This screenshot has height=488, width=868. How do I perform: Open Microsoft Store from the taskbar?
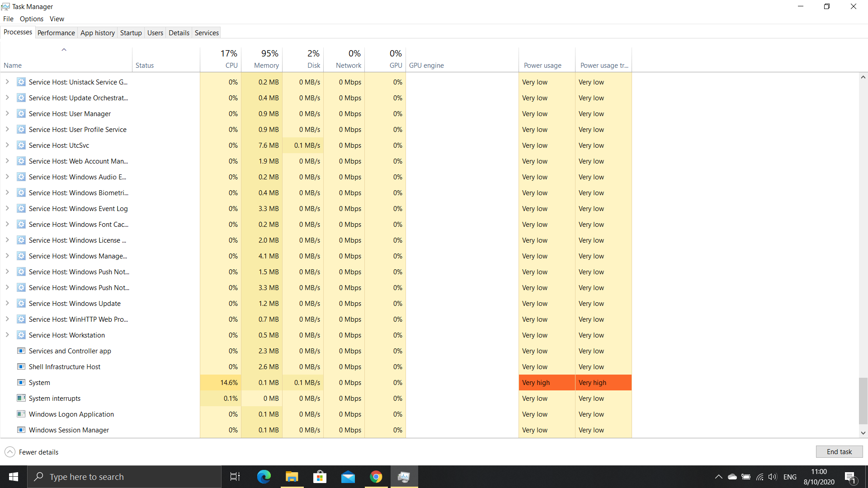point(320,477)
